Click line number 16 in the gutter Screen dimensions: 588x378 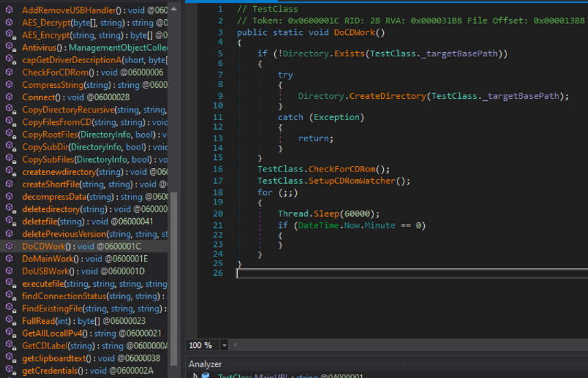(x=217, y=169)
